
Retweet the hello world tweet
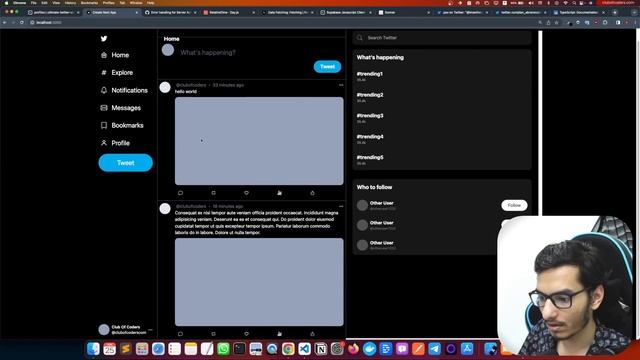point(213,193)
